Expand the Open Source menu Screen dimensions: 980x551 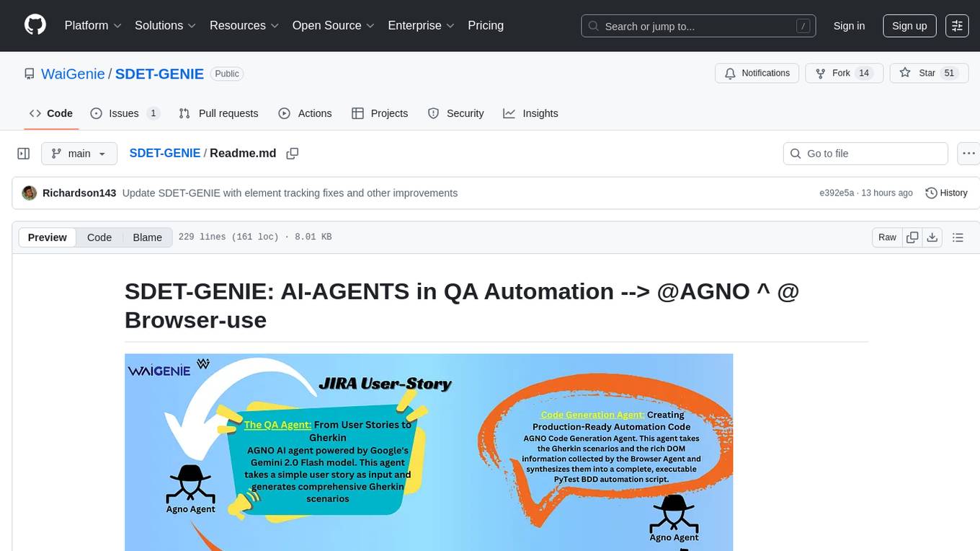pyautogui.click(x=334, y=25)
